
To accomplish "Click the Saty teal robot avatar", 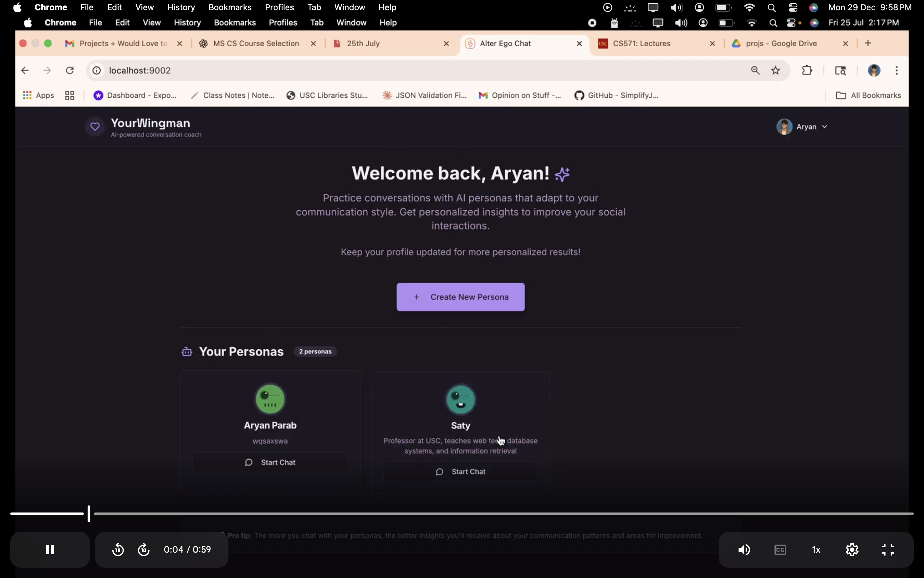I will (x=461, y=399).
